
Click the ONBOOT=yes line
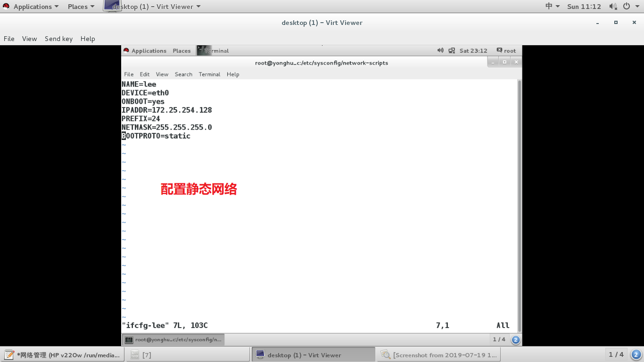point(143,101)
